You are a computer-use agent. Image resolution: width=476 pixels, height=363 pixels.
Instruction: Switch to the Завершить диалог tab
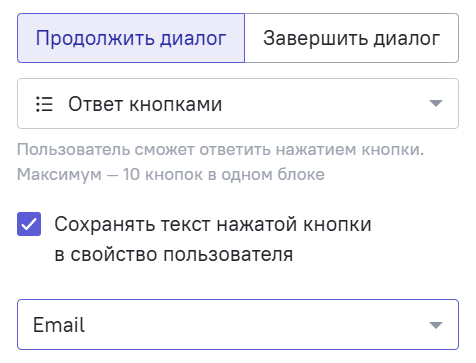352,38
